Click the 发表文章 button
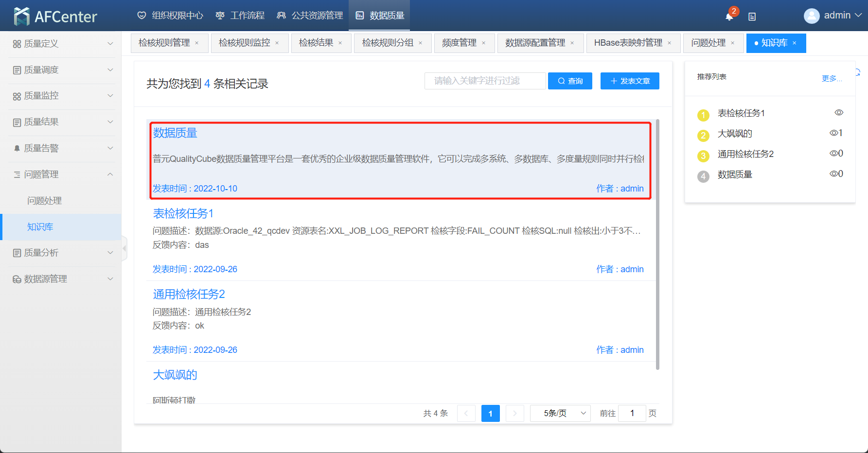The width and height of the screenshot is (868, 453). 629,81
